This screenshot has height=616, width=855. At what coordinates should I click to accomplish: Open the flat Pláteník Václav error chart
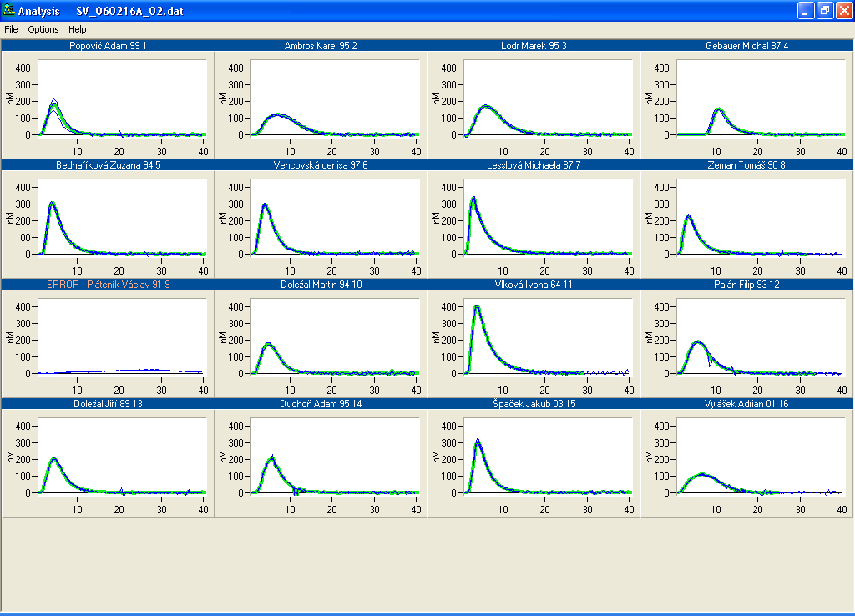[123, 336]
